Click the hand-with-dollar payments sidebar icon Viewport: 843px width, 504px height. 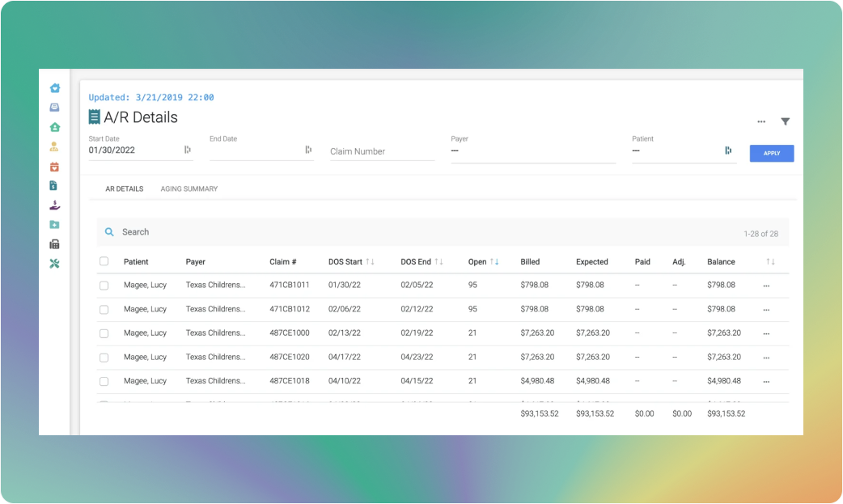(x=54, y=205)
